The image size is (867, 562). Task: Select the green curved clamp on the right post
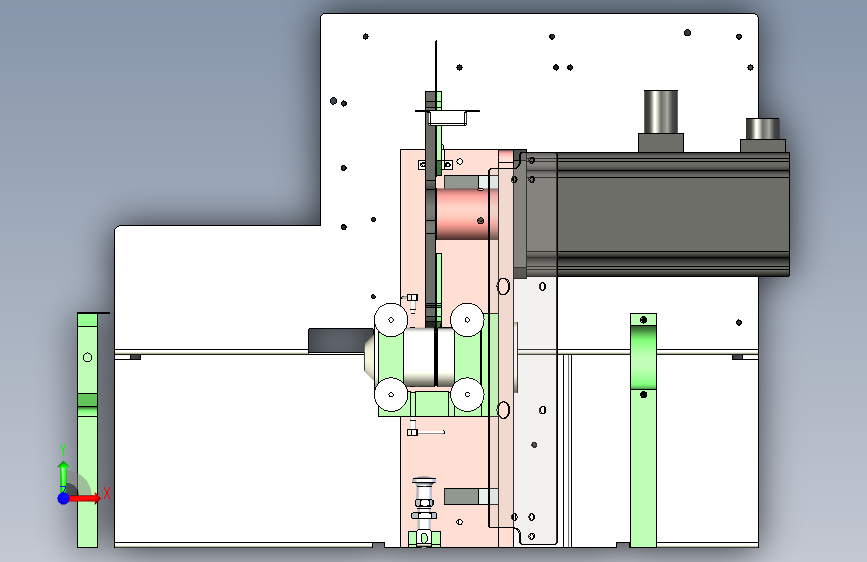[643, 357]
